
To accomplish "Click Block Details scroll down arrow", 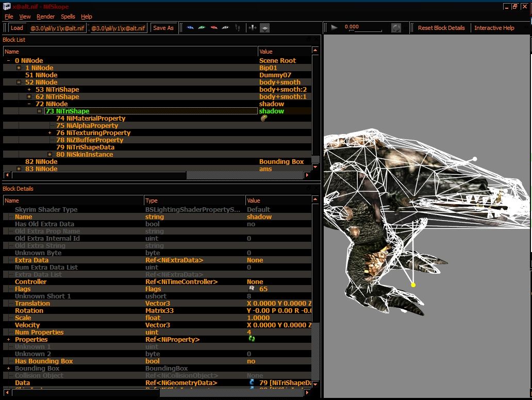I will point(315,384).
